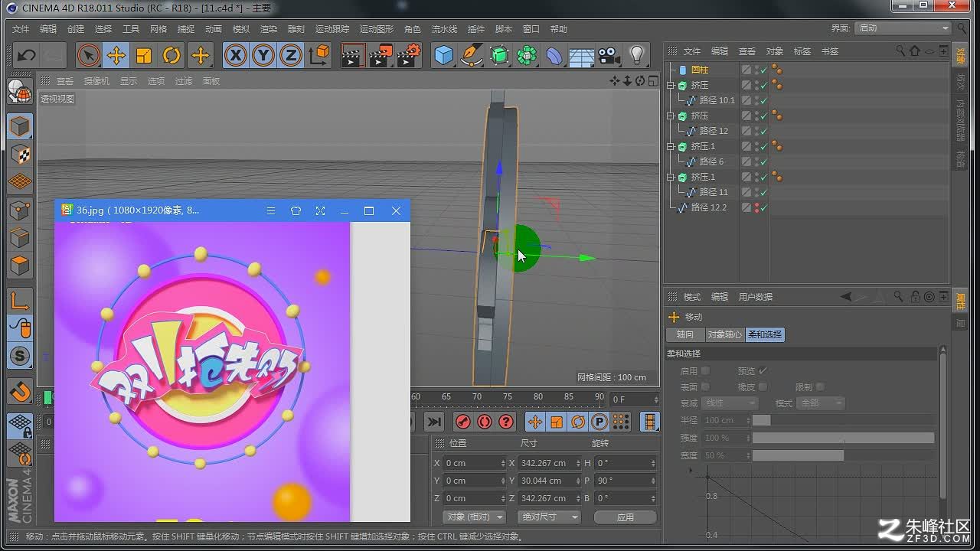Toggle enable checkmark for 路径 12.2
This screenshot has height=551, width=980.
pyautogui.click(x=763, y=207)
